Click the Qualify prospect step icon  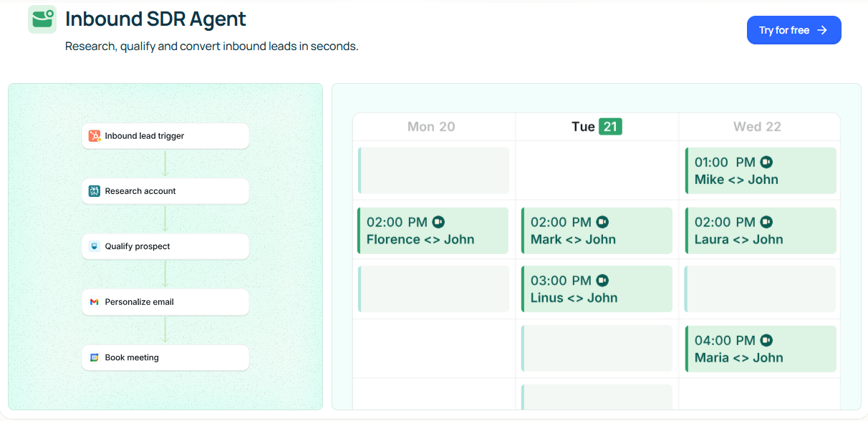tap(95, 246)
